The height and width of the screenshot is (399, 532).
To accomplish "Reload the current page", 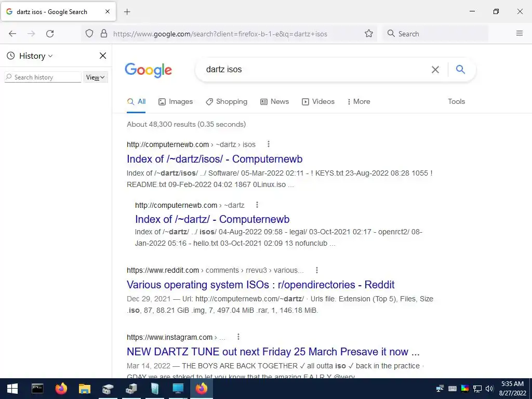I will pos(50,34).
